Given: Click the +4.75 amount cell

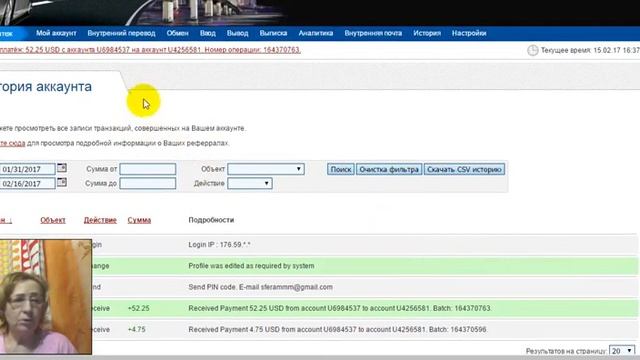Looking at the screenshot, I should point(137,330).
